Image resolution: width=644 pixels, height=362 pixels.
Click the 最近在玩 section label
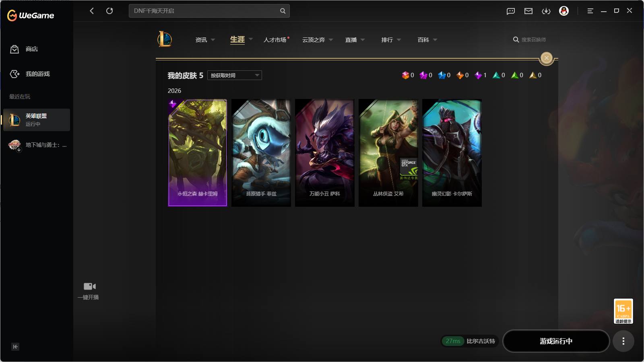pyautogui.click(x=20, y=97)
